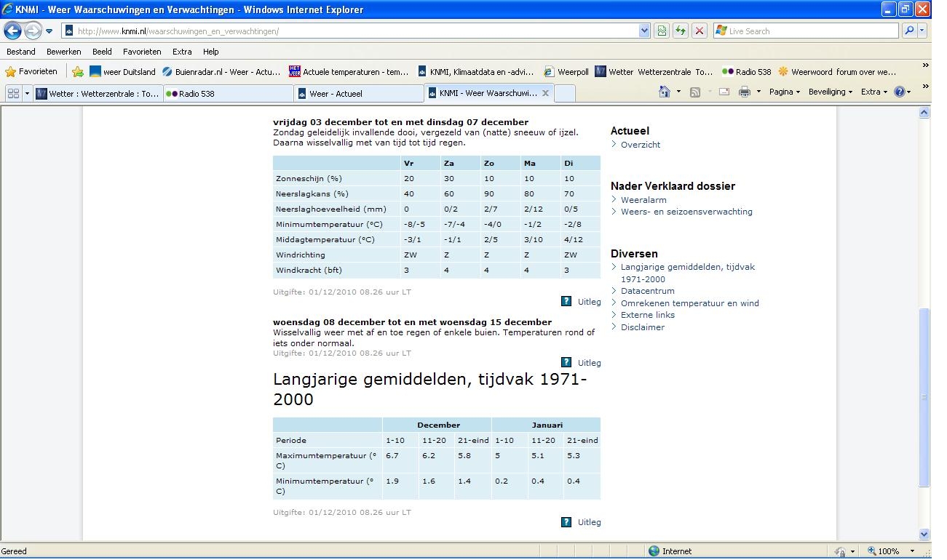
Task: Expand the Beveiliging dropdown
Action: [831, 92]
